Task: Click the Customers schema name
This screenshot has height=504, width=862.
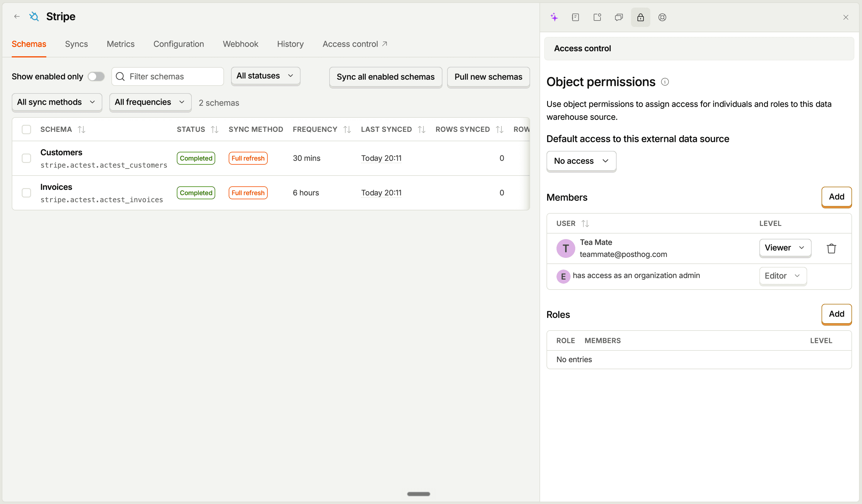Action: (61, 152)
